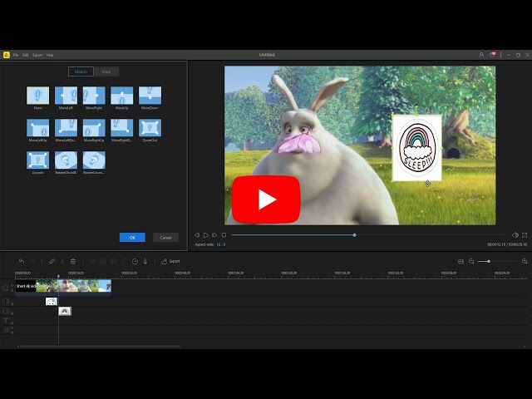
Task: Open the Help menu
Action: point(50,55)
